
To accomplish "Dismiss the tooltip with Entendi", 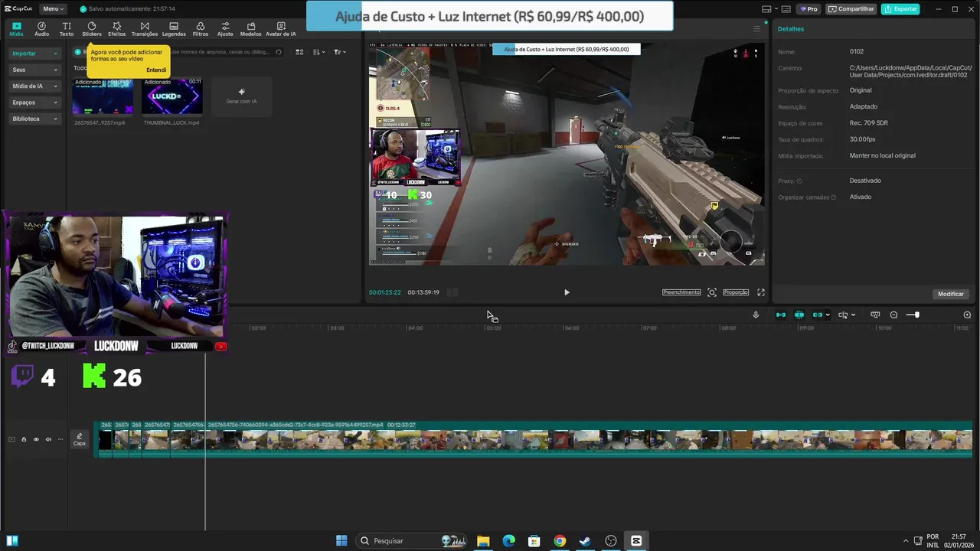I will coord(156,70).
